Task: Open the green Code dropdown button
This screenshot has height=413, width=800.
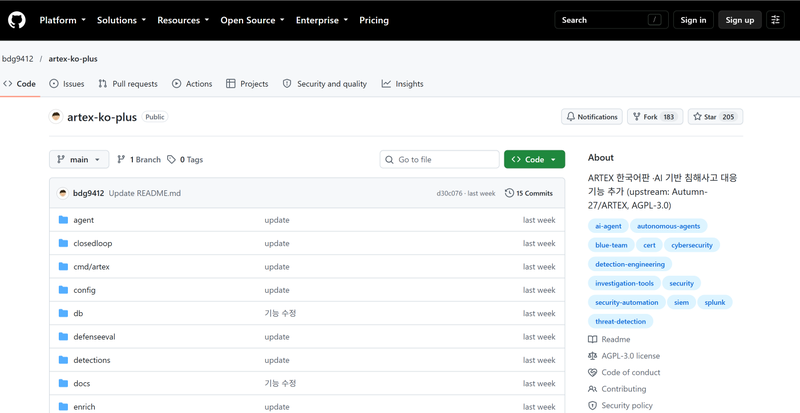Action: (x=534, y=159)
